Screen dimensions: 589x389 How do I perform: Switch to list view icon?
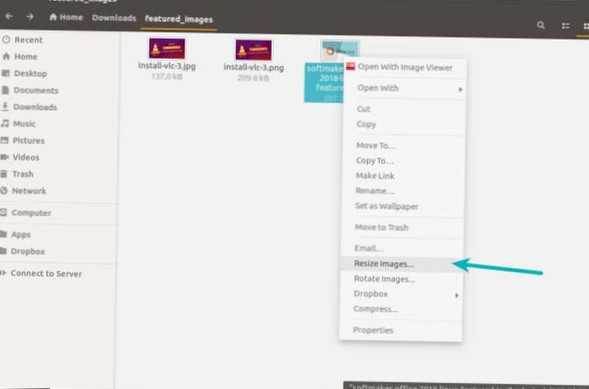565,26
